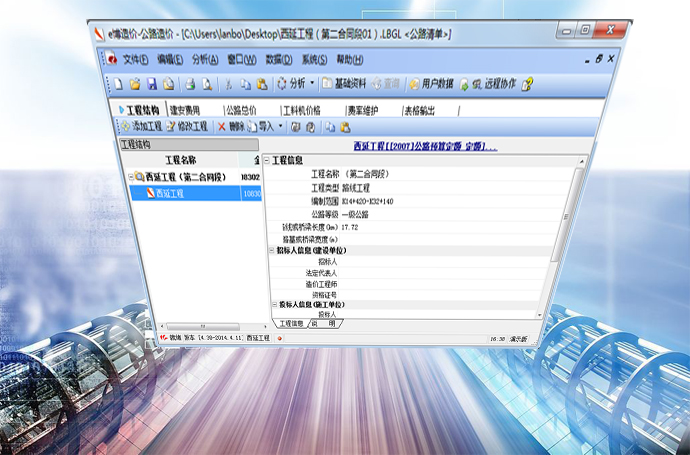Screen dimensions: 690x455
Task: Click the 添加工程 button
Action: pos(142,126)
